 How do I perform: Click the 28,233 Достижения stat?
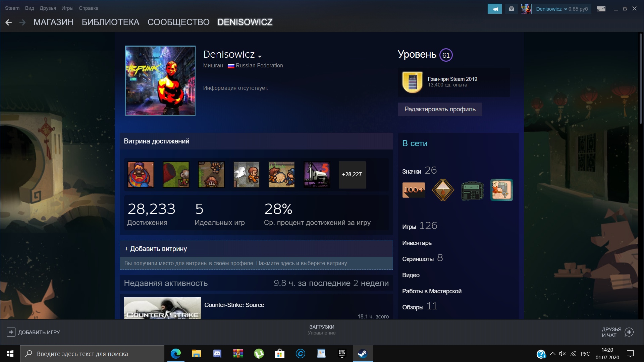click(x=151, y=214)
